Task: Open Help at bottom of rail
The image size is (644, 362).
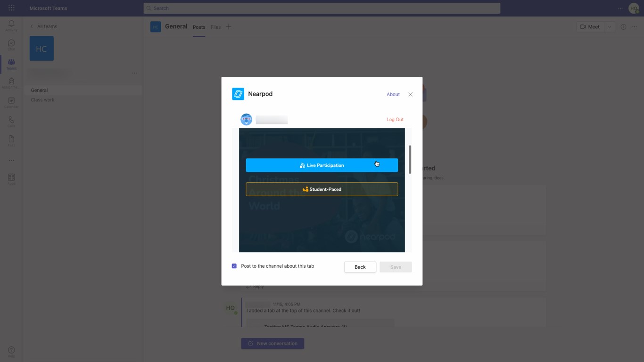Action: pos(11,352)
